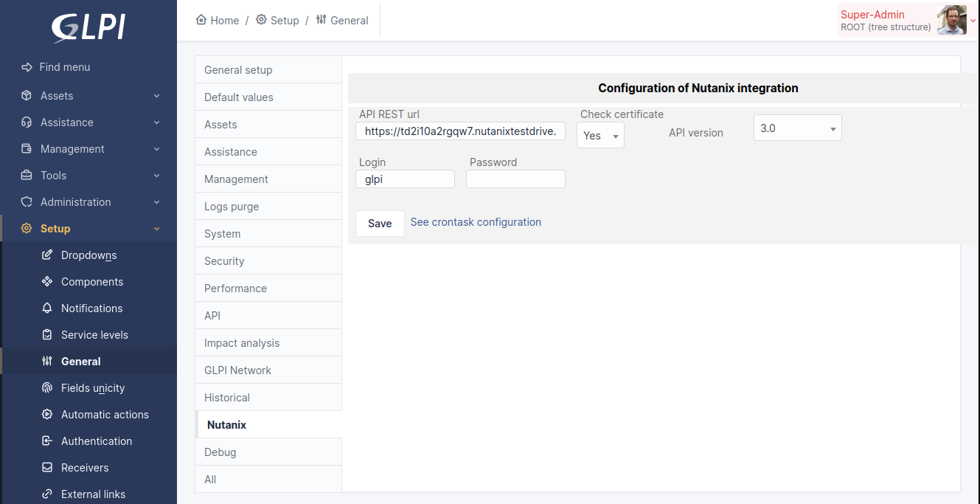Open the crontask configuration link
This screenshot has height=504, width=980.
[x=476, y=221]
